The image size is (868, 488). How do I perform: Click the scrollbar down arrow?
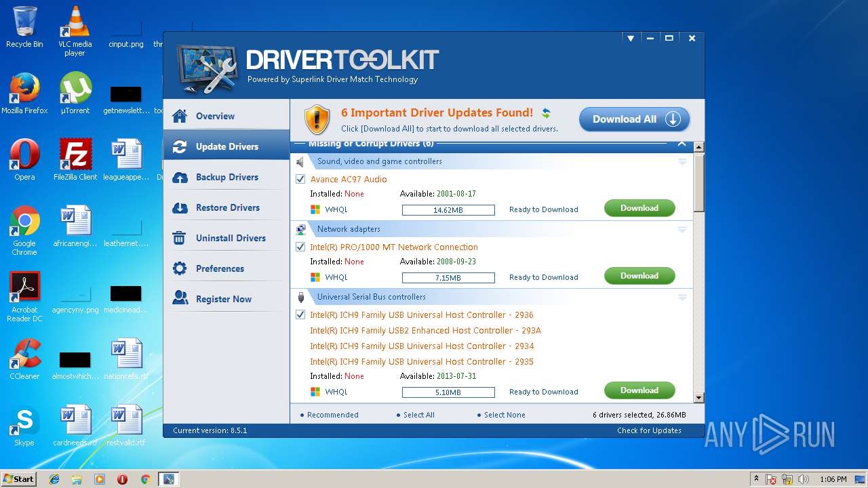click(x=699, y=398)
